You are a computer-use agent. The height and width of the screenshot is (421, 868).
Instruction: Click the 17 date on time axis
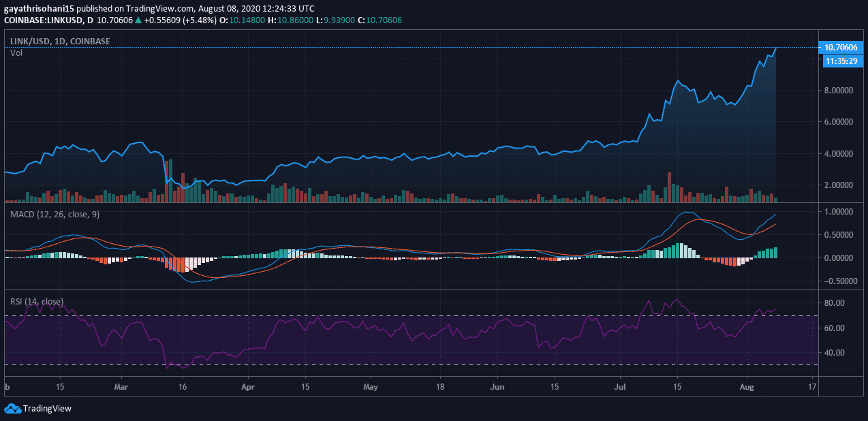click(x=811, y=386)
